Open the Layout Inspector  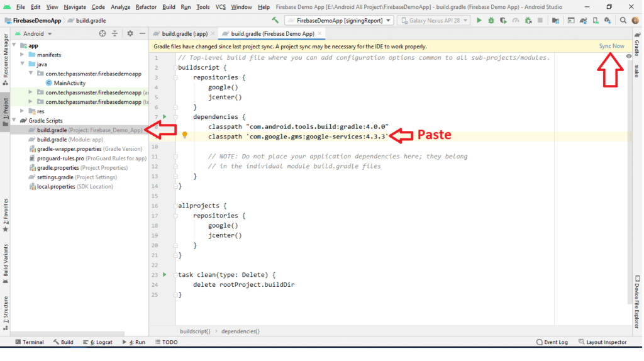tap(602, 342)
